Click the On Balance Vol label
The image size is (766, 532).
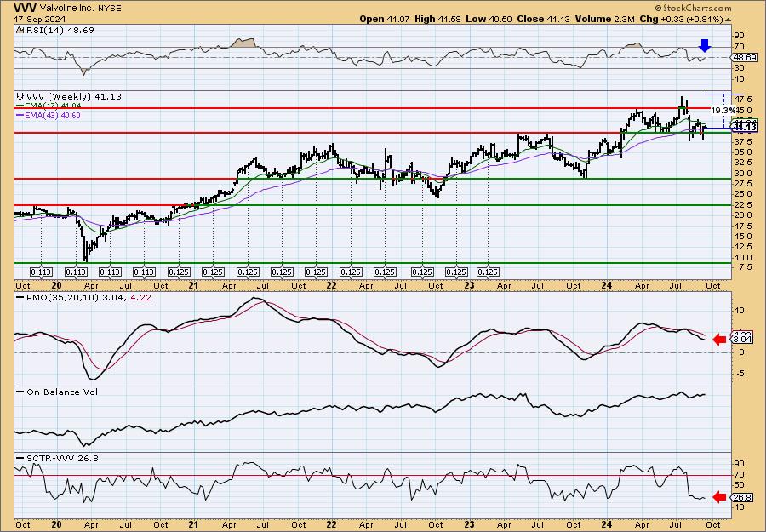(62, 392)
